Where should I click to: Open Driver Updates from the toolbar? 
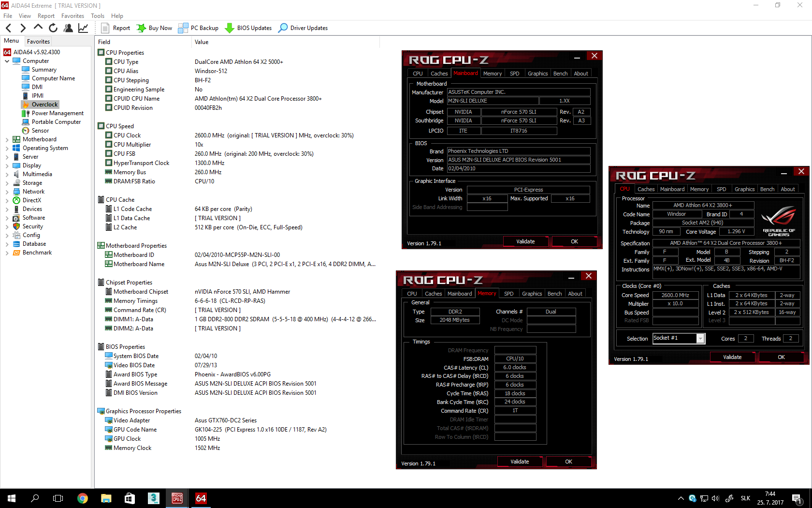pos(303,28)
